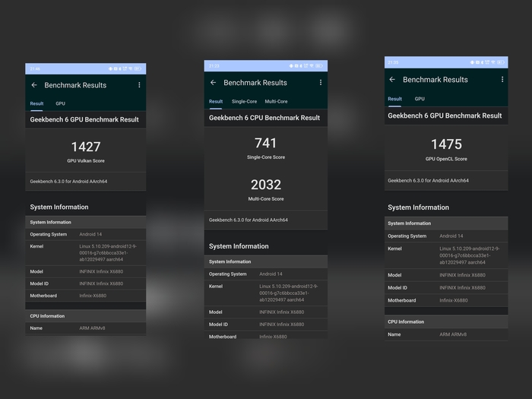
Task: Select Result tab on Vulkan screen
Action: coord(36,103)
